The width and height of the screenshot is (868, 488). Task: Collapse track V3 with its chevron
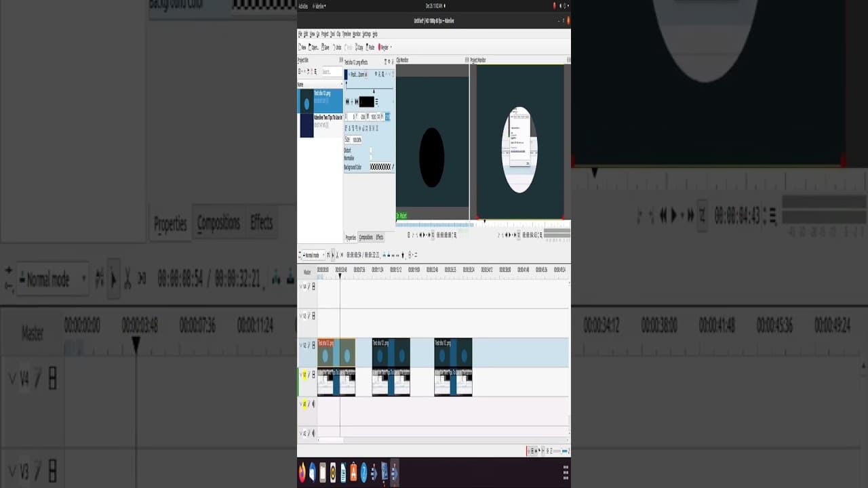tap(301, 316)
